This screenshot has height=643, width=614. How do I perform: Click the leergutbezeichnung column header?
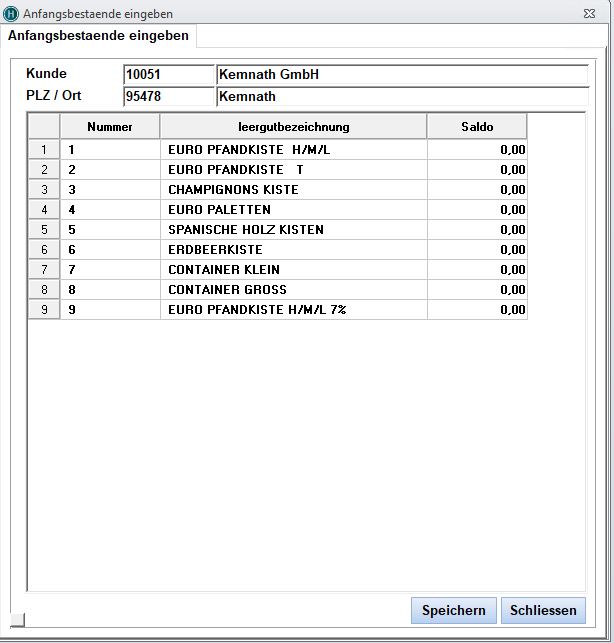point(293,127)
